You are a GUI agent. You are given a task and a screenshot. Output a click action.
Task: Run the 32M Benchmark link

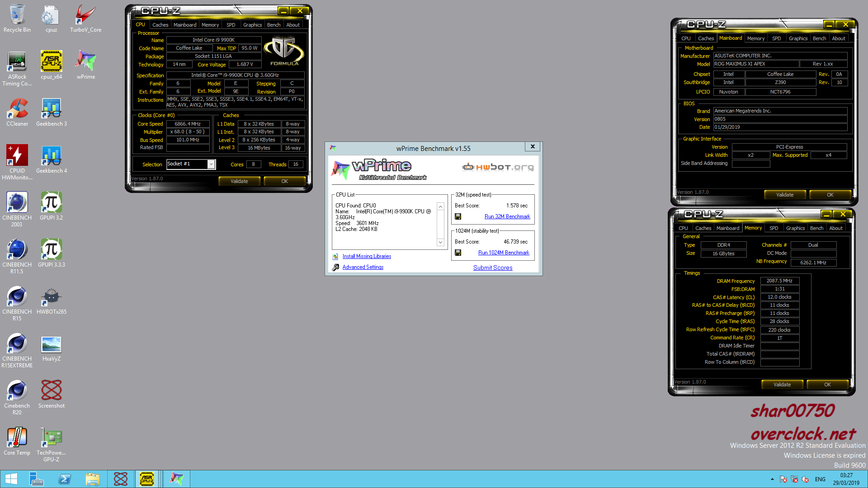[x=507, y=217]
